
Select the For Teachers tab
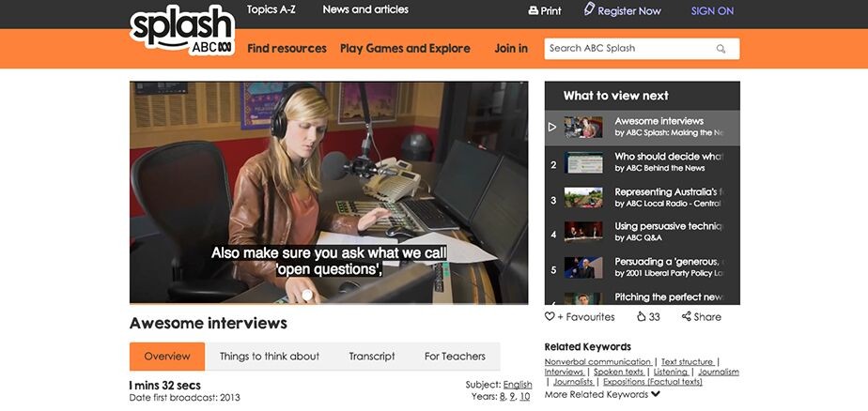coord(455,357)
